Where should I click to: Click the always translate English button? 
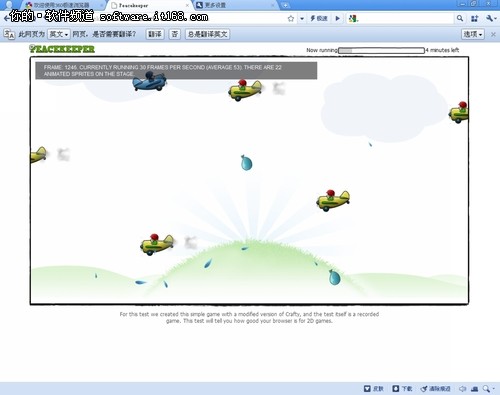pyautogui.click(x=207, y=34)
